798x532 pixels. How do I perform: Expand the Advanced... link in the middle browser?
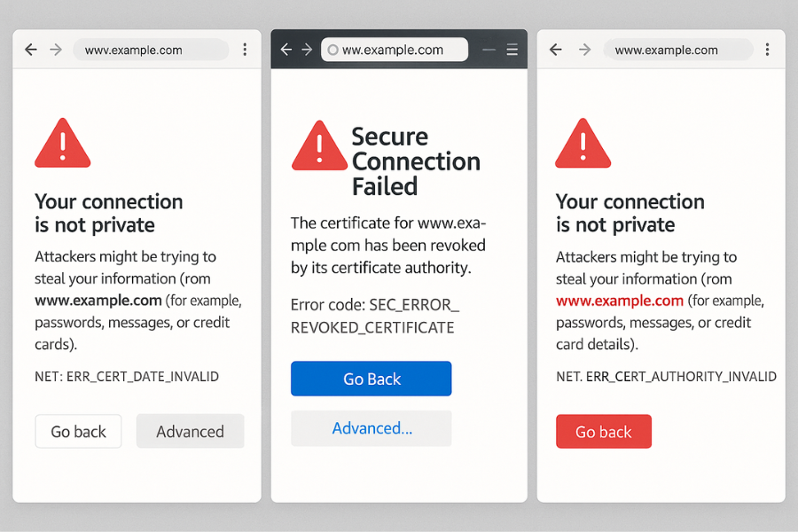click(371, 428)
